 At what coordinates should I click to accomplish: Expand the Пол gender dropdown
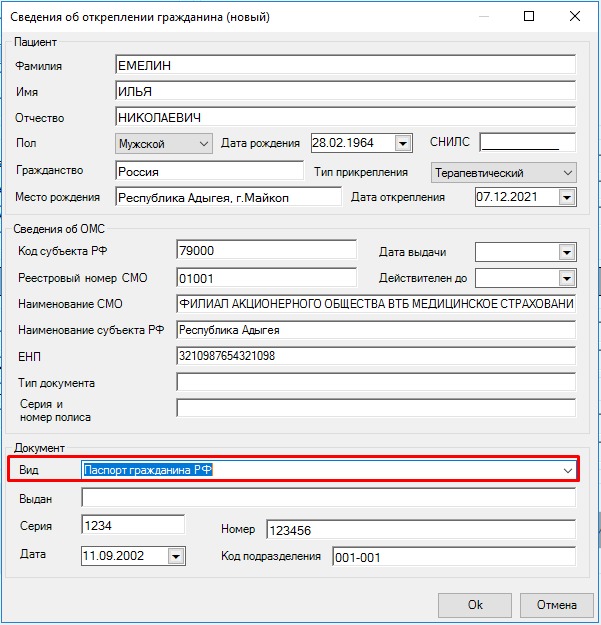[x=204, y=144]
